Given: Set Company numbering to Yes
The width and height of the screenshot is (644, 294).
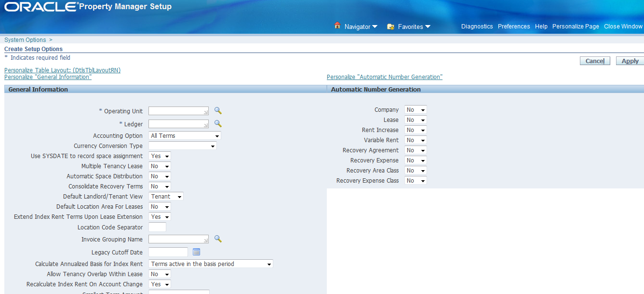Looking at the screenshot, I should pos(415,109).
